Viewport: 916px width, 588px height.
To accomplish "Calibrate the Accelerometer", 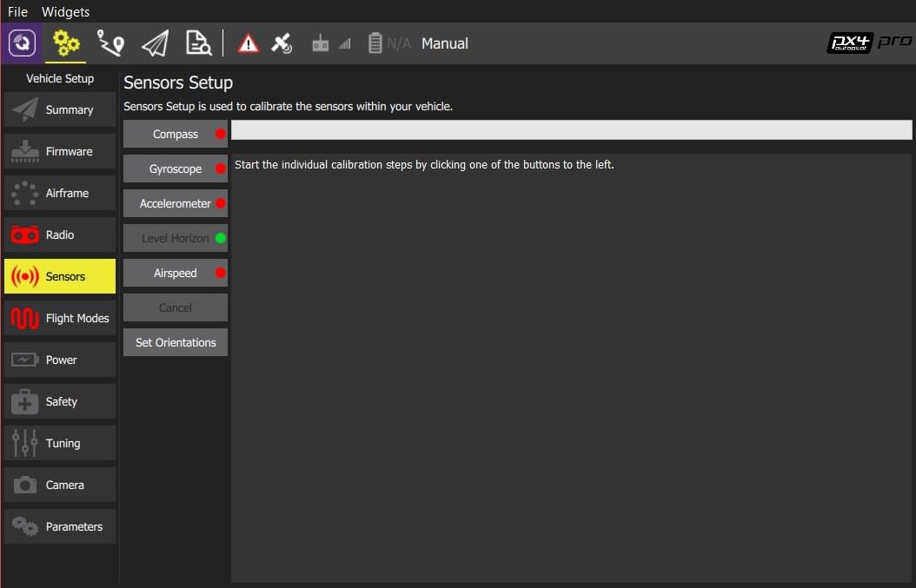I will pyautogui.click(x=175, y=204).
